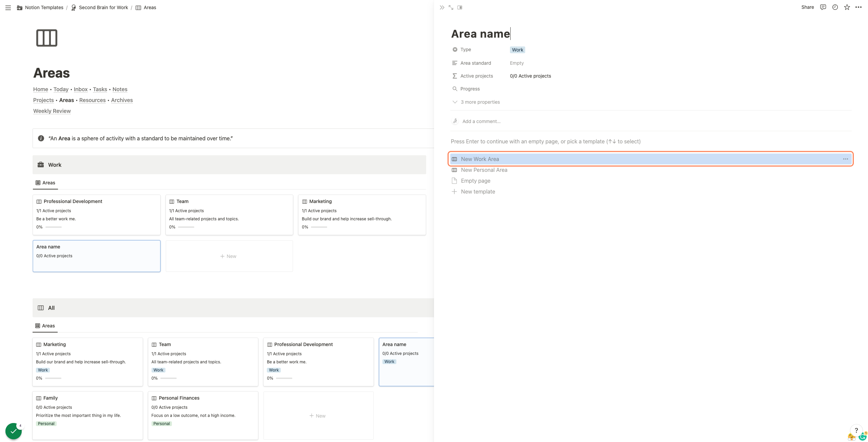Switch peek mode with layout icon
Screen dimensions: 868x442
click(460, 7)
